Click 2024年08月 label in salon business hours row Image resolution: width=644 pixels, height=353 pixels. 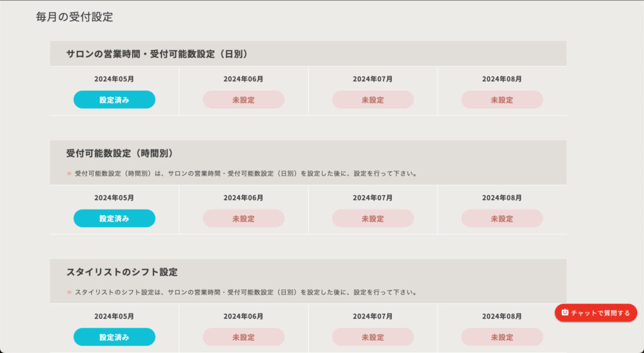click(x=502, y=79)
